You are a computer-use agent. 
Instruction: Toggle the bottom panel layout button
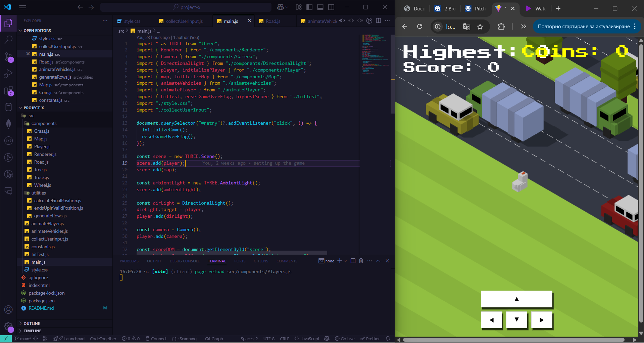coord(320,7)
